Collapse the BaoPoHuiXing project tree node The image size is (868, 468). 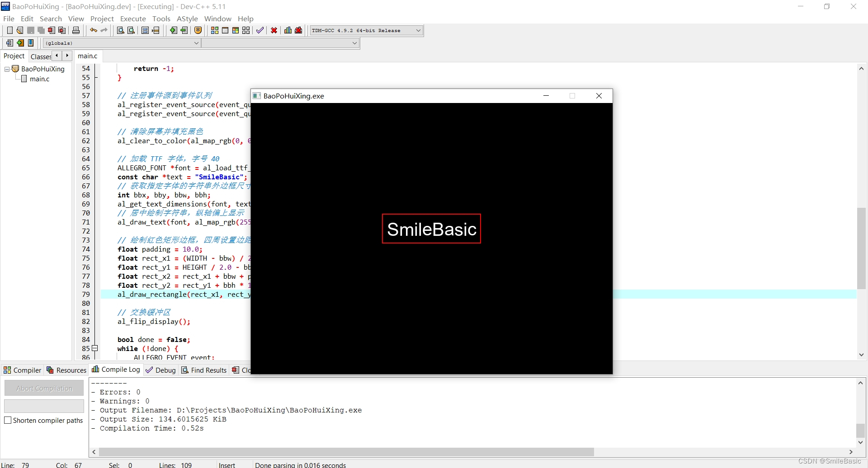coord(7,69)
